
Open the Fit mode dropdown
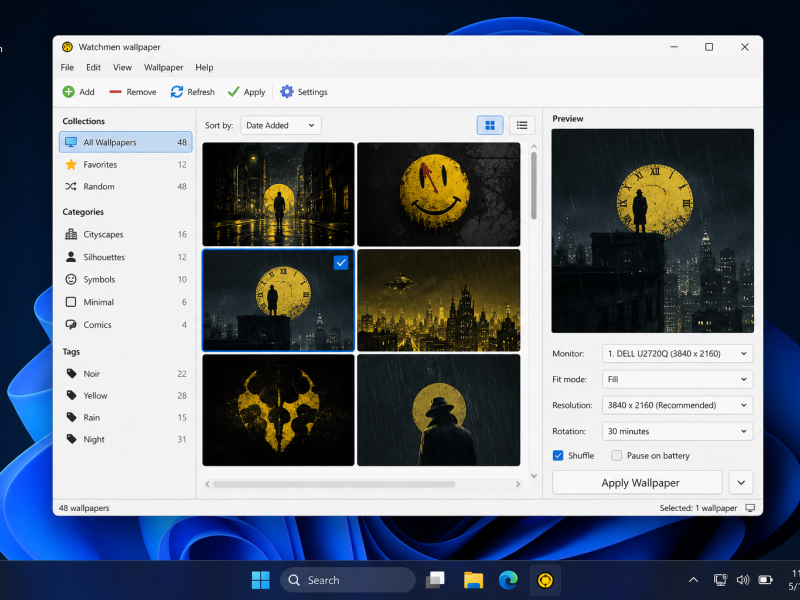(678, 379)
